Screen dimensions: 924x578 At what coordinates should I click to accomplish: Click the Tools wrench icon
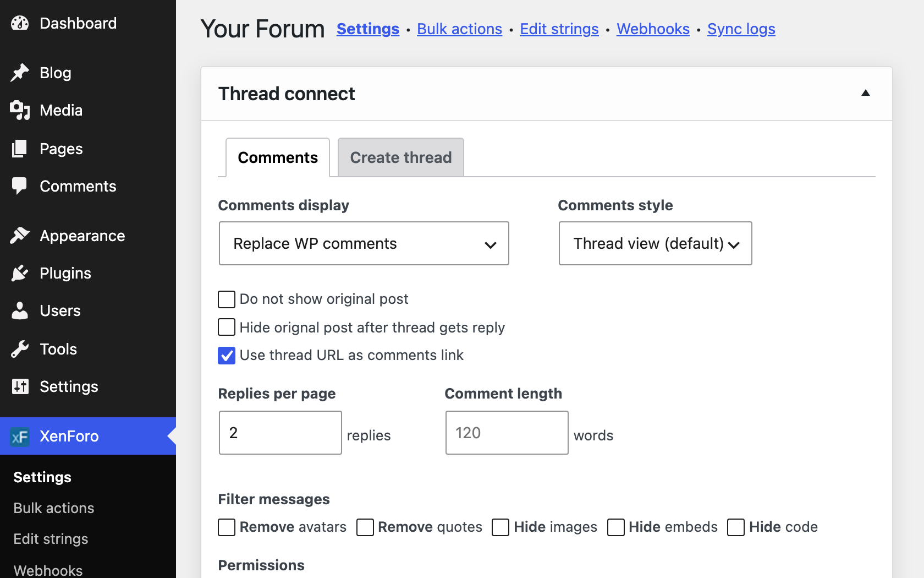20,349
